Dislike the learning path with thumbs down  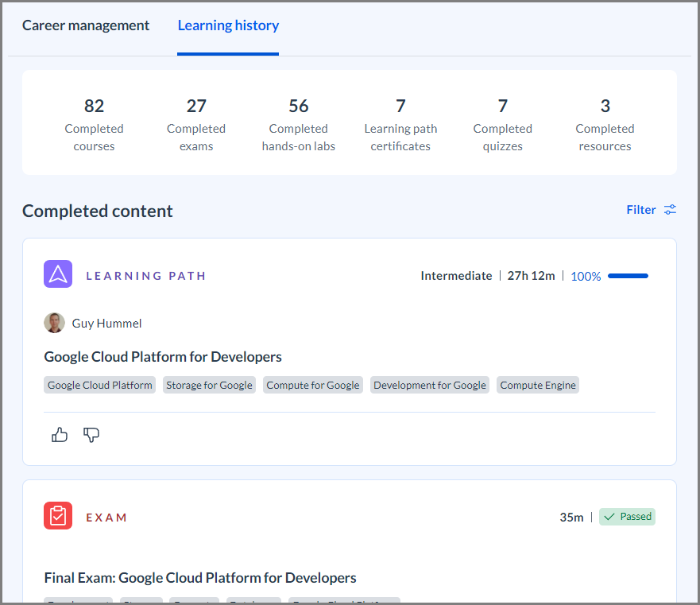coord(91,434)
